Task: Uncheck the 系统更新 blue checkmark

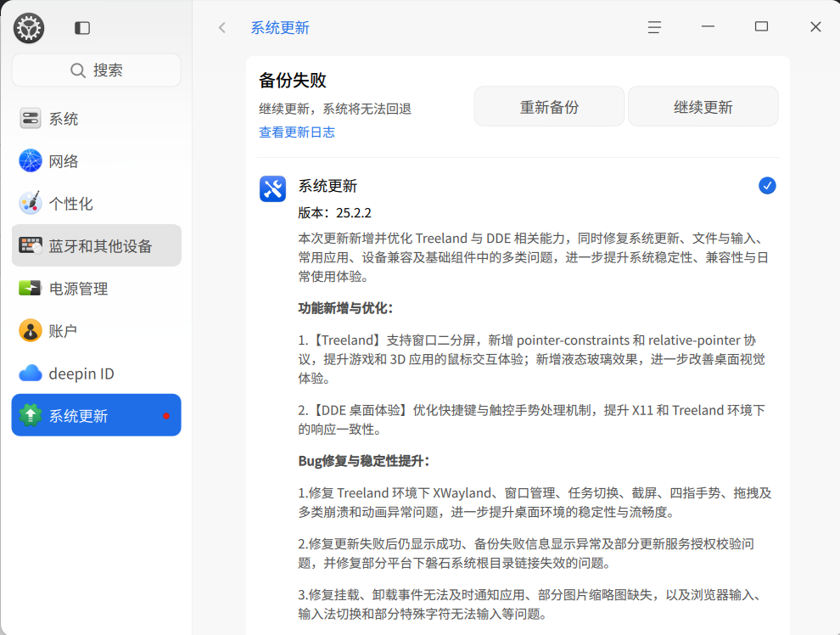Action: point(767,185)
